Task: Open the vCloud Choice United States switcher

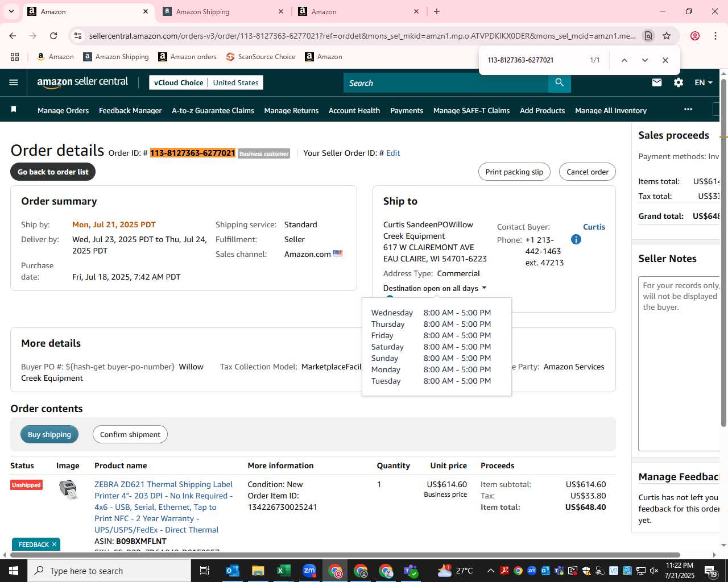Action: tap(206, 82)
